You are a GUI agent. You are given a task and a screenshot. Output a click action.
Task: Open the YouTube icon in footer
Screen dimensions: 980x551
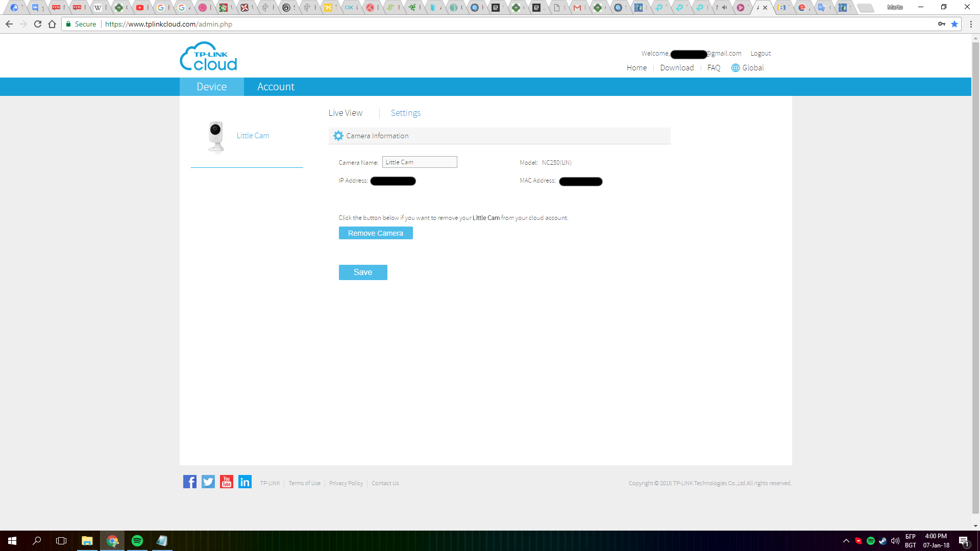point(227,482)
